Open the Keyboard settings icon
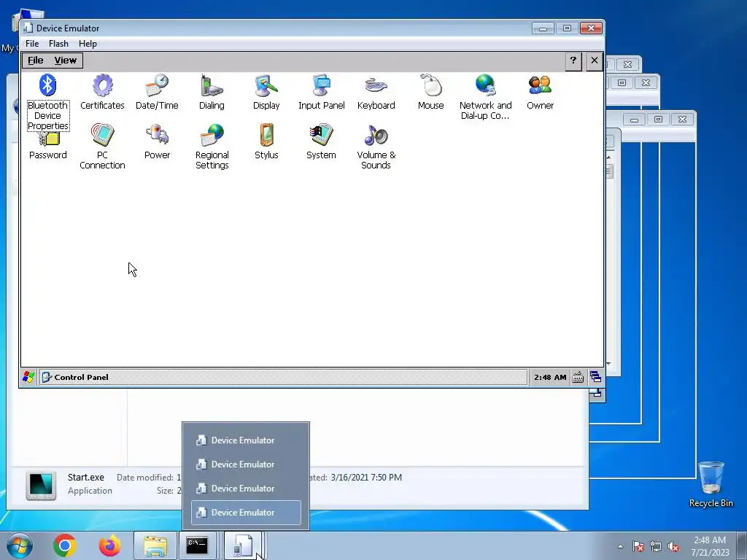Screen dimensions: 747x560 376,93
